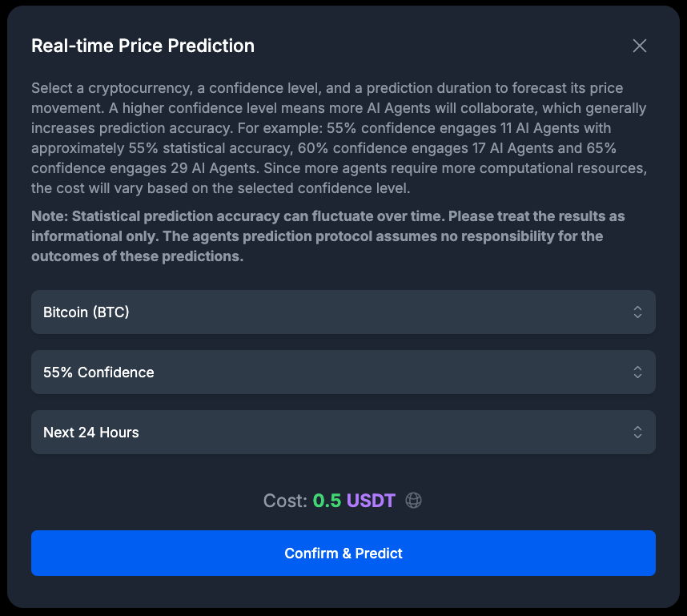Image resolution: width=687 pixels, height=616 pixels.
Task: Click the globe icon beside USDT
Action: point(413,501)
